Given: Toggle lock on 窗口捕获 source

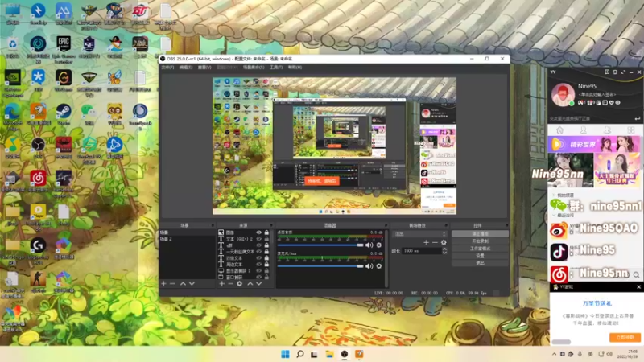Looking at the screenshot, I should pyautogui.click(x=266, y=277).
